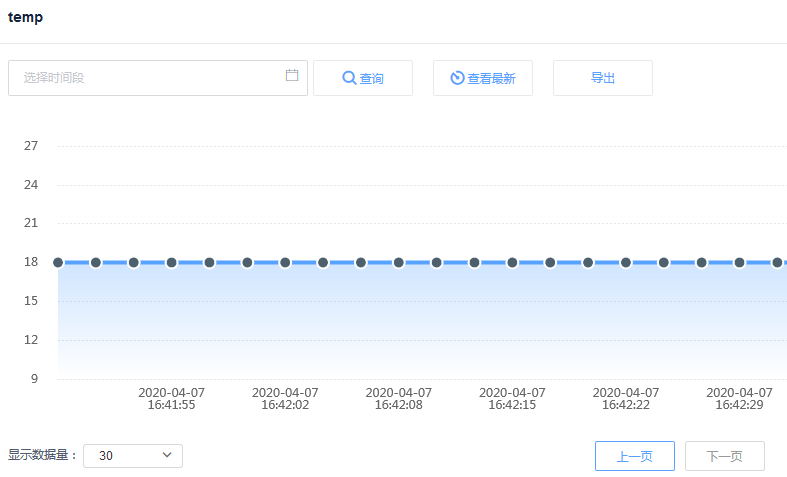The image size is (787, 477).
Task: Click the magnifier icon on 查询 button
Action: click(349, 78)
